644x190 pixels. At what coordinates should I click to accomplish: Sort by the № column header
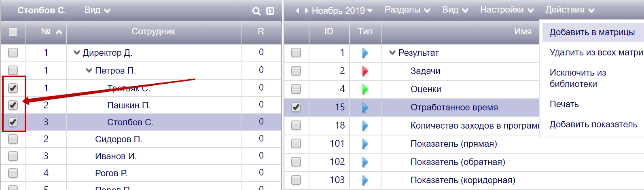pos(51,32)
